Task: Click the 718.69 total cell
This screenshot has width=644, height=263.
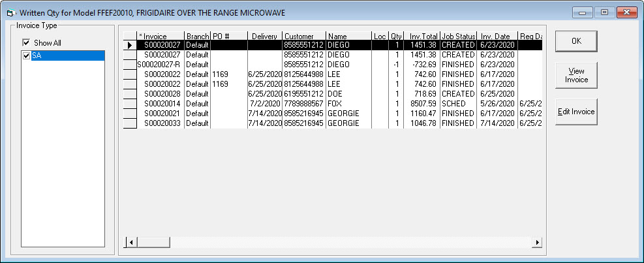Action: [422, 94]
